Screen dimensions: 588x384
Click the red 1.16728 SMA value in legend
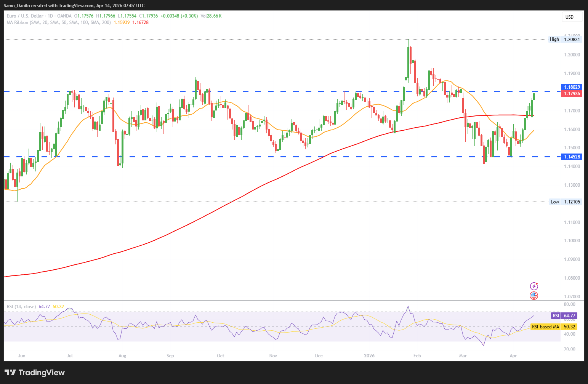[x=140, y=22]
